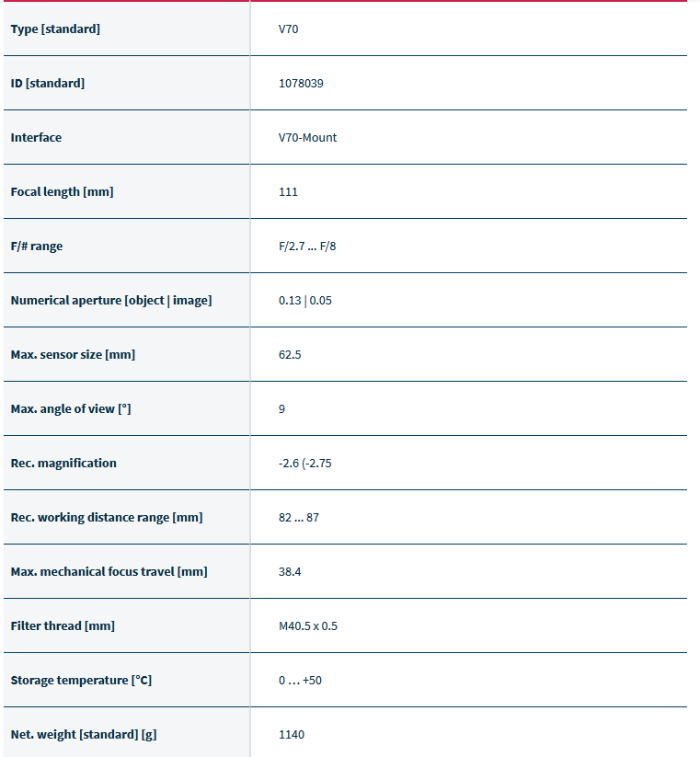Select the Max. angle of view label

point(71,409)
